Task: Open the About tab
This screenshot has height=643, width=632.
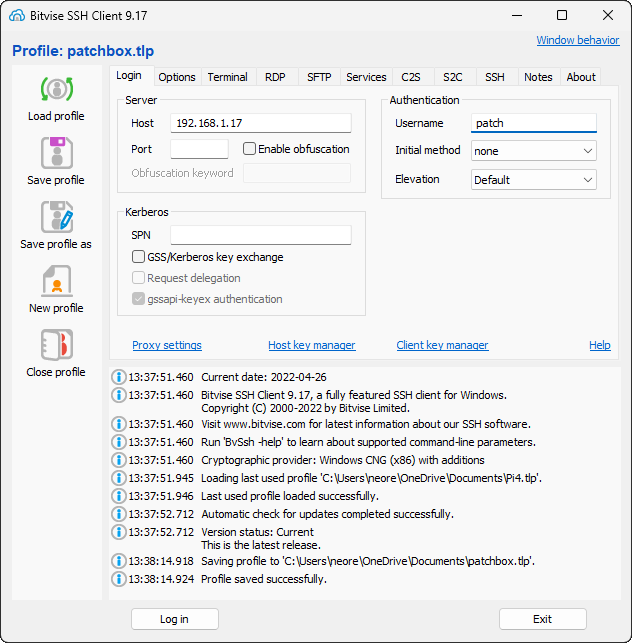Action: pos(581,77)
